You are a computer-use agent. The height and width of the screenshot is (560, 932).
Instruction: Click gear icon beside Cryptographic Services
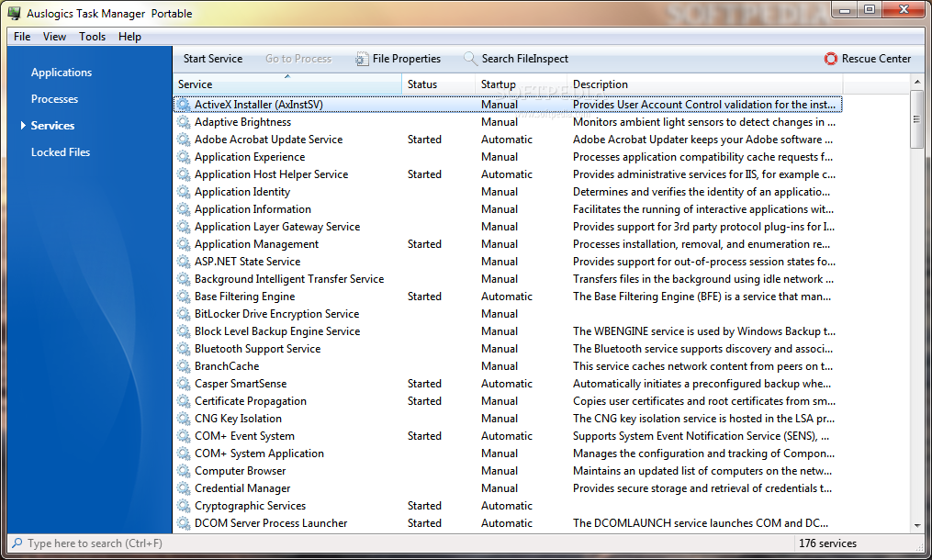184,505
